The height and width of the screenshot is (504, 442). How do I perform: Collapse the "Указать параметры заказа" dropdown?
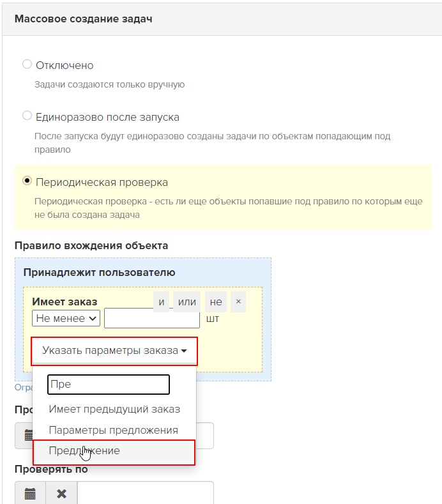(x=114, y=351)
